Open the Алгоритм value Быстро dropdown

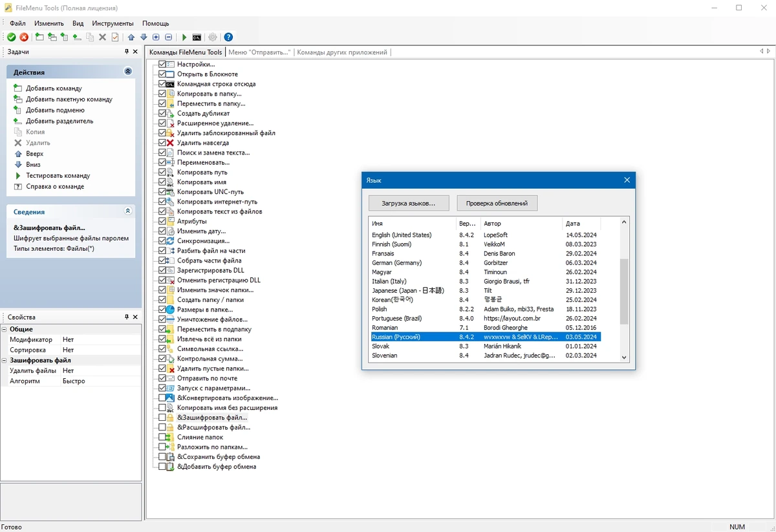pyautogui.click(x=100, y=381)
